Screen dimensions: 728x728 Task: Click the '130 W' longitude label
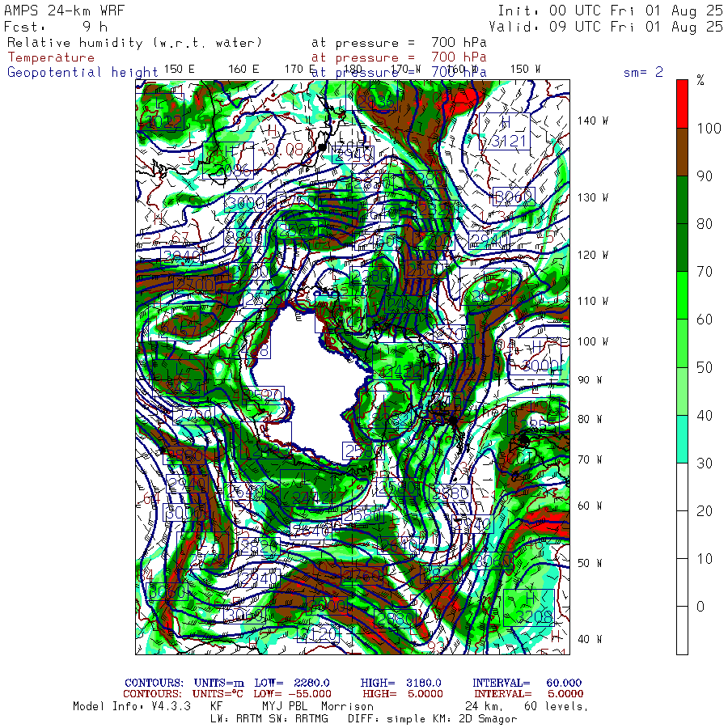click(593, 197)
